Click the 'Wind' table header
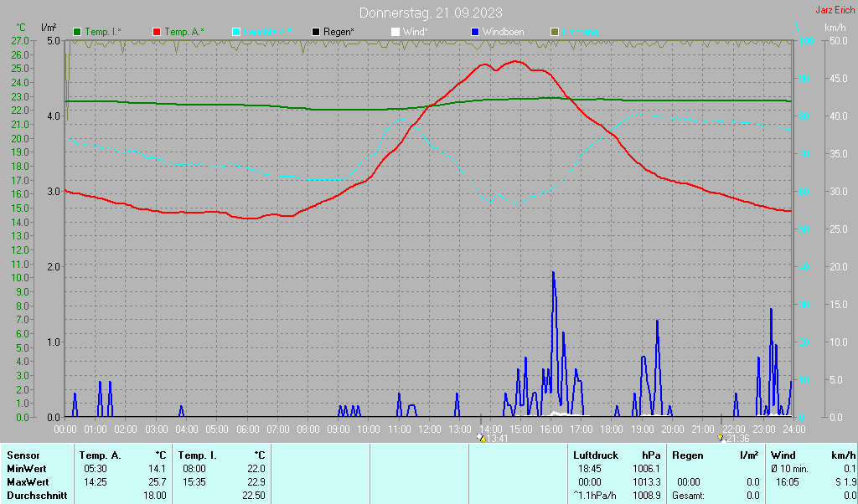 pyautogui.click(x=783, y=455)
